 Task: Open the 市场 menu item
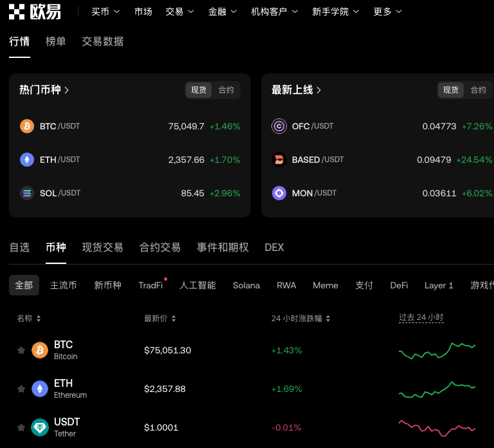pyautogui.click(x=143, y=12)
